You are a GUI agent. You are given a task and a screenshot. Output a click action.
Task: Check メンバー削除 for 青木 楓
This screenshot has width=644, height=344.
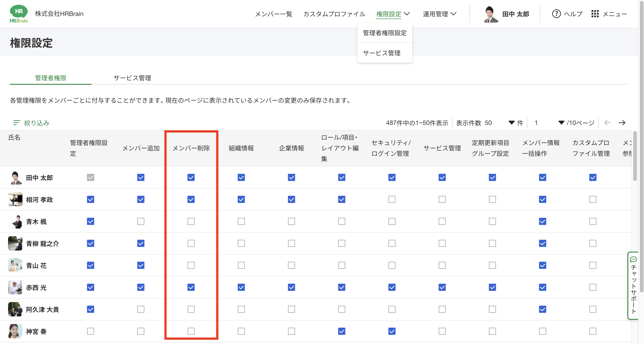[191, 222]
